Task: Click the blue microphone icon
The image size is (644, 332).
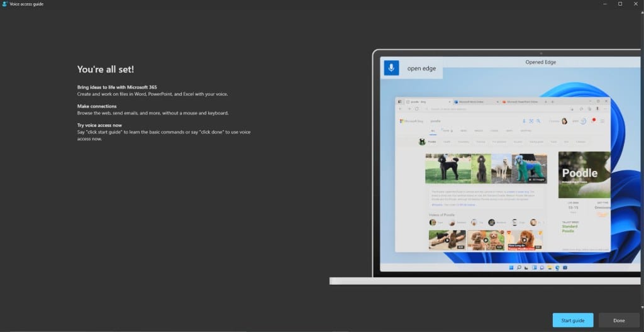Action: tap(391, 68)
